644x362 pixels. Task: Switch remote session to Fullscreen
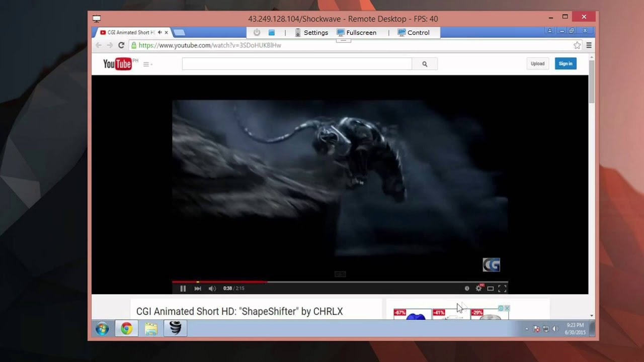point(357,33)
